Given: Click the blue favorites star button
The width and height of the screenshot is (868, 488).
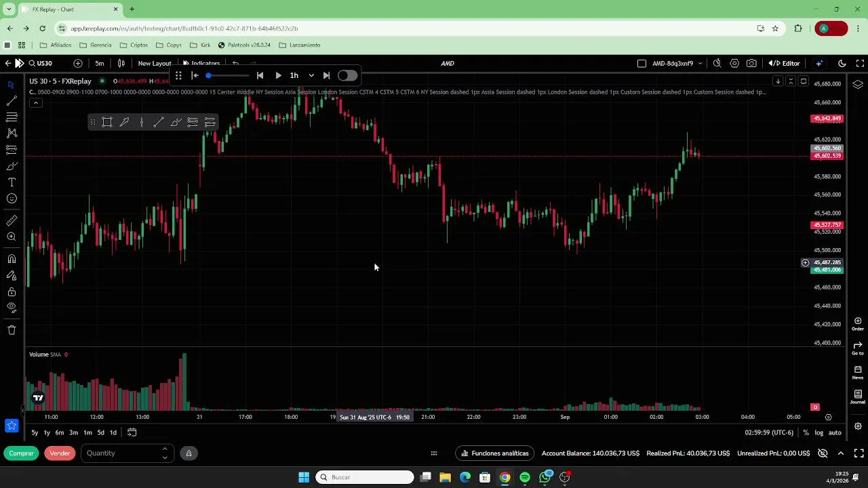Looking at the screenshot, I should point(12,426).
